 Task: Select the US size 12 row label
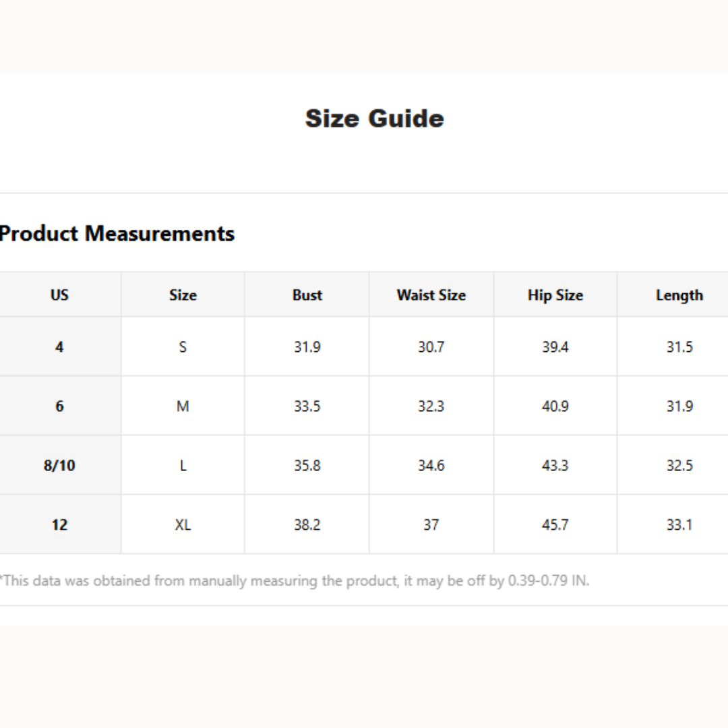click(59, 524)
